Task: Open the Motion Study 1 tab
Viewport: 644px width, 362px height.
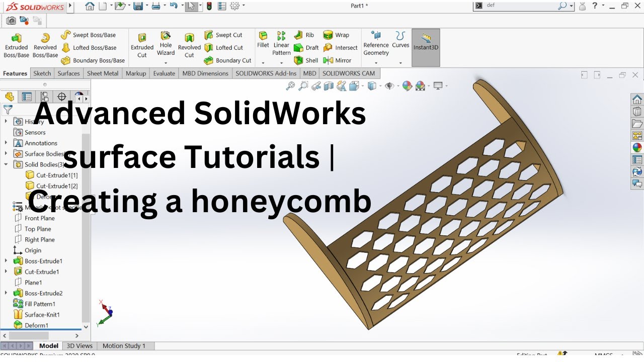Action: pos(124,346)
